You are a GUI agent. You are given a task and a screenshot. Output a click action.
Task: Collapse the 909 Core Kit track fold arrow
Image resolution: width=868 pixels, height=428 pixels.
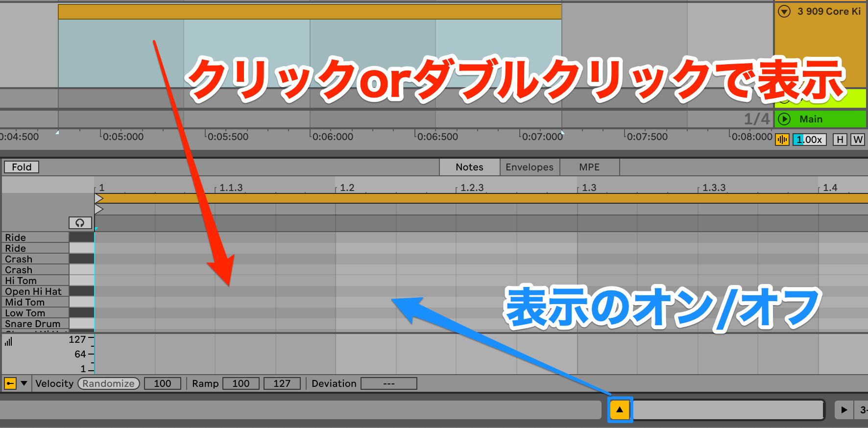784,11
